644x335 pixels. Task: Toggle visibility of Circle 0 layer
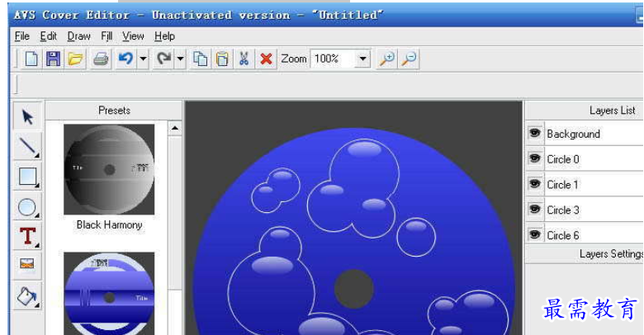coord(535,158)
